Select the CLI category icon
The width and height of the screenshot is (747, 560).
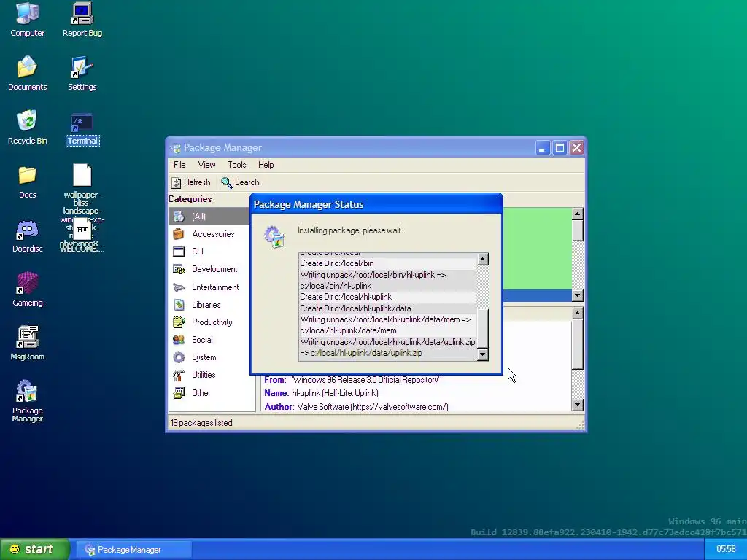click(x=179, y=252)
